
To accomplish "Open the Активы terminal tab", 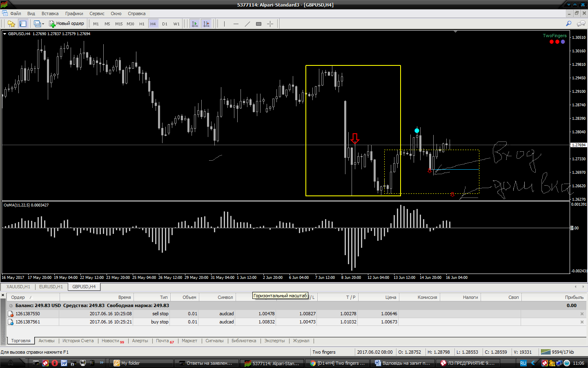I will [47, 341].
